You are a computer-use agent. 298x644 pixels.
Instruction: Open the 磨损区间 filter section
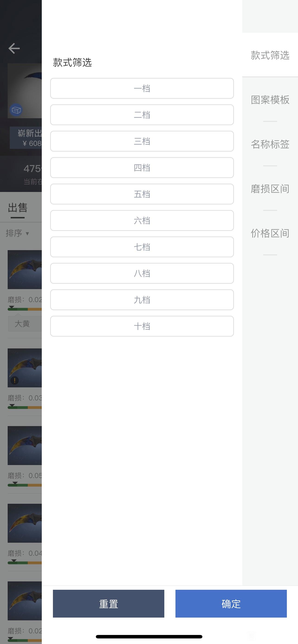[270, 188]
